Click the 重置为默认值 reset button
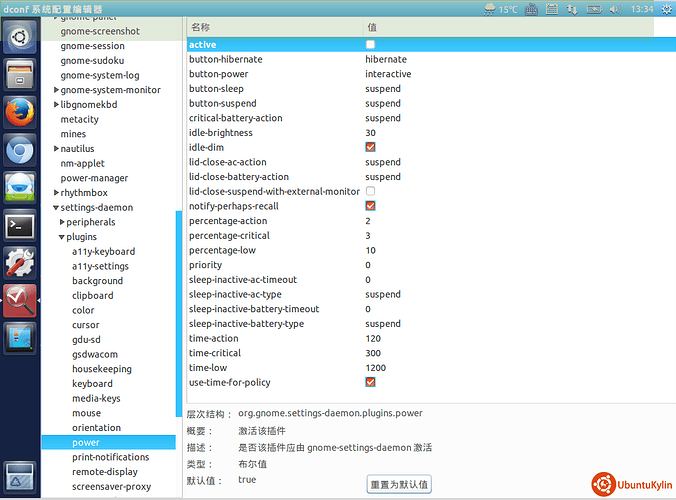This screenshot has width=676, height=500. click(399, 484)
